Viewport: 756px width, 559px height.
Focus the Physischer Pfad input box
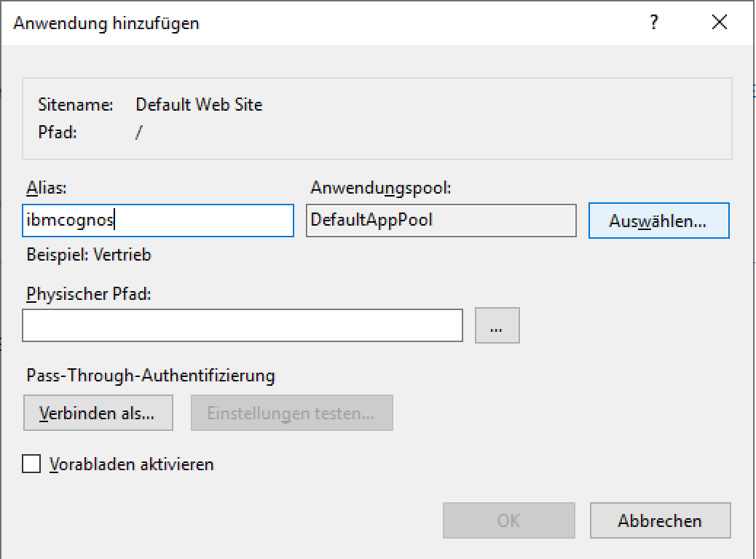tap(243, 325)
